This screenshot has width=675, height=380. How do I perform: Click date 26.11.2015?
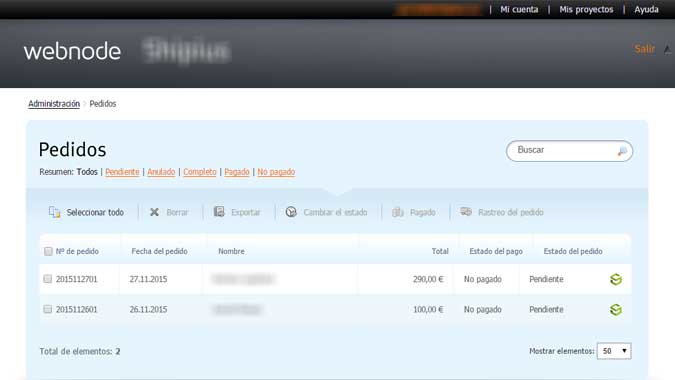coord(148,309)
